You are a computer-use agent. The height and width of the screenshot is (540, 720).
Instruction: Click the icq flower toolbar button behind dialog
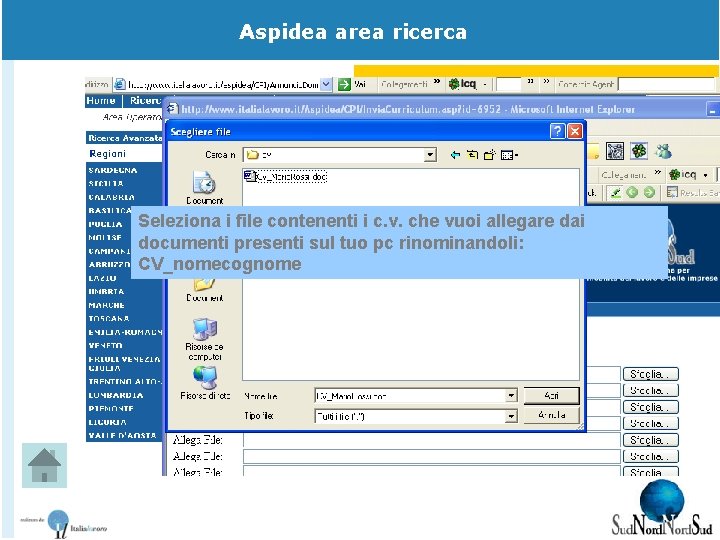pyautogui.click(x=639, y=151)
